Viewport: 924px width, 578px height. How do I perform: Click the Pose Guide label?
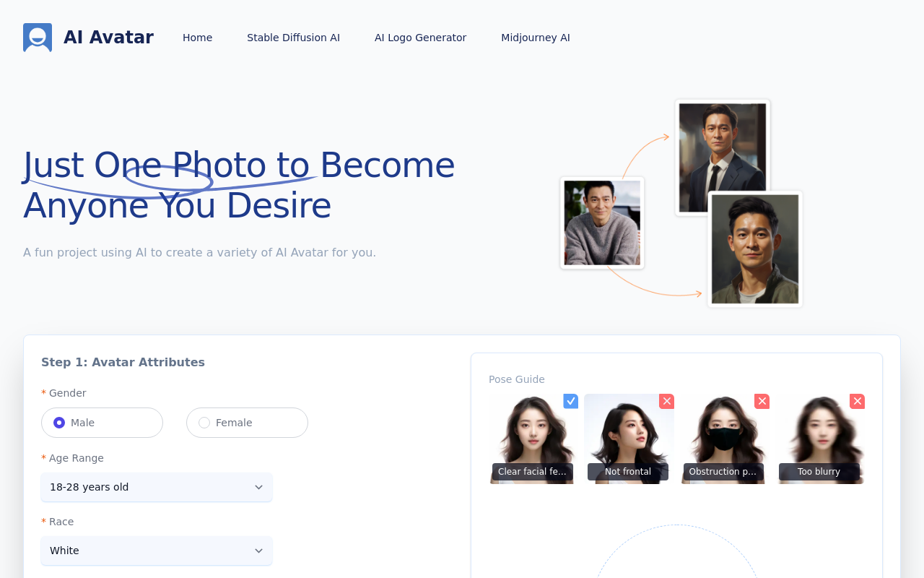tap(517, 379)
